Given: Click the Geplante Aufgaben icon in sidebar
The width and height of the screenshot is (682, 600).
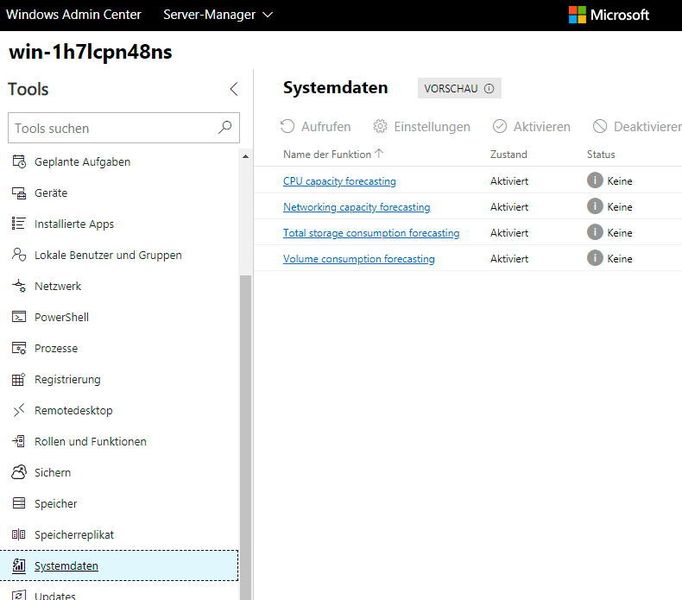Looking at the screenshot, I should coord(19,161).
